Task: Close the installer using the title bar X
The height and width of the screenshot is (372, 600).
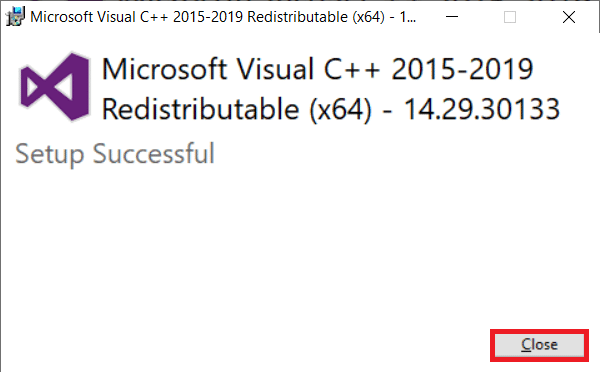Action: 569,17
